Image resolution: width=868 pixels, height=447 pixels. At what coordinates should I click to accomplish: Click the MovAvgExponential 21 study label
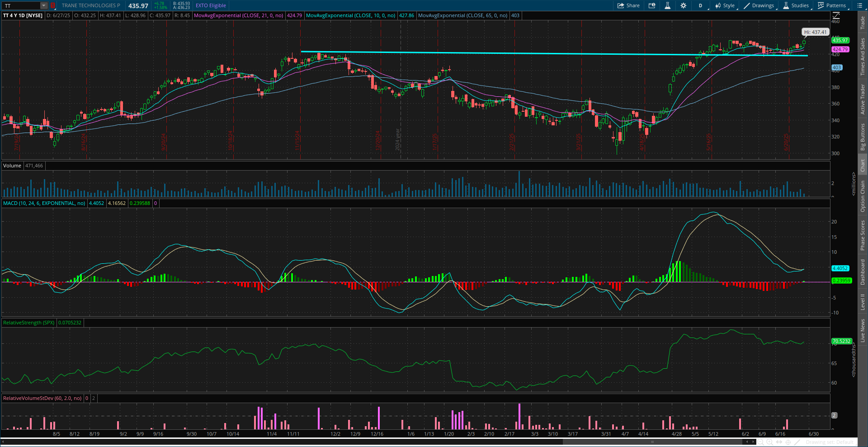tap(238, 15)
